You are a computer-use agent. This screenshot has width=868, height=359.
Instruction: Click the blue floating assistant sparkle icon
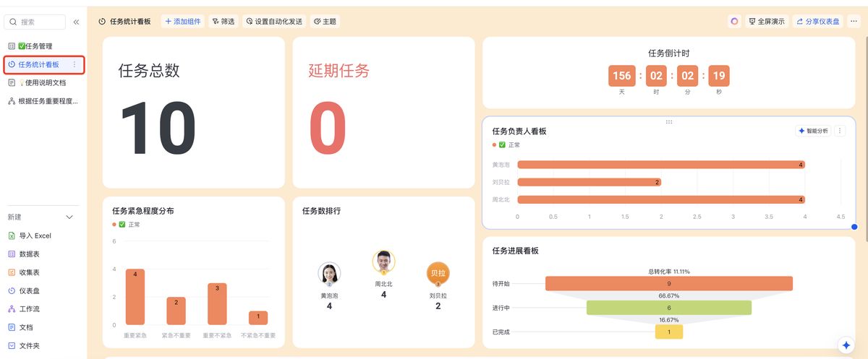pyautogui.click(x=846, y=345)
